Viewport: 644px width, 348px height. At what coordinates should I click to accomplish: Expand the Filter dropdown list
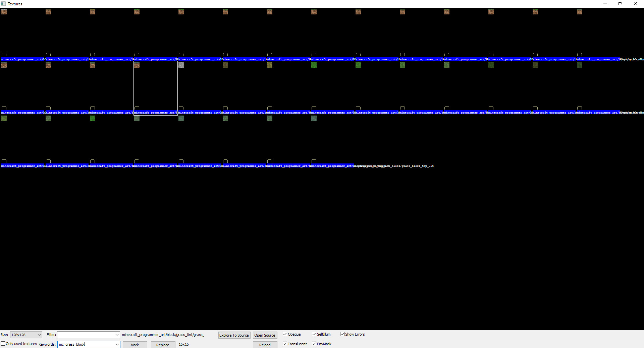click(117, 335)
